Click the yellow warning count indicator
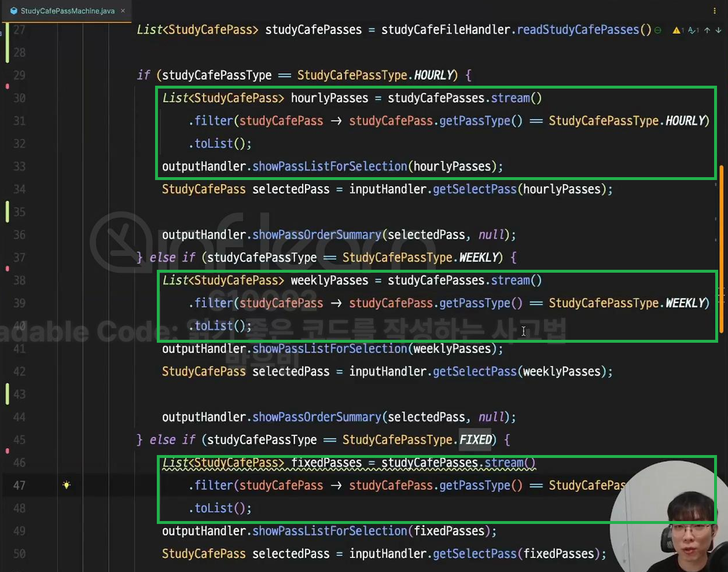 678,30
